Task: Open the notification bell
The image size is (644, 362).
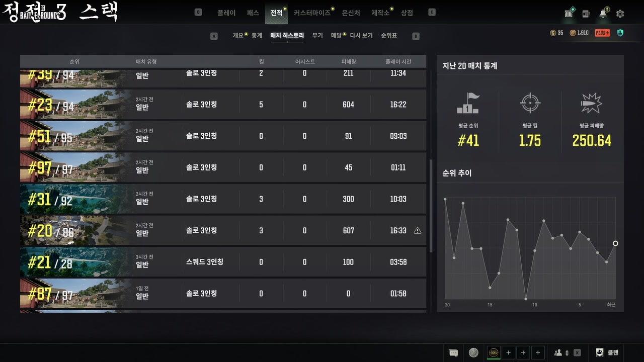Action: pyautogui.click(x=603, y=13)
